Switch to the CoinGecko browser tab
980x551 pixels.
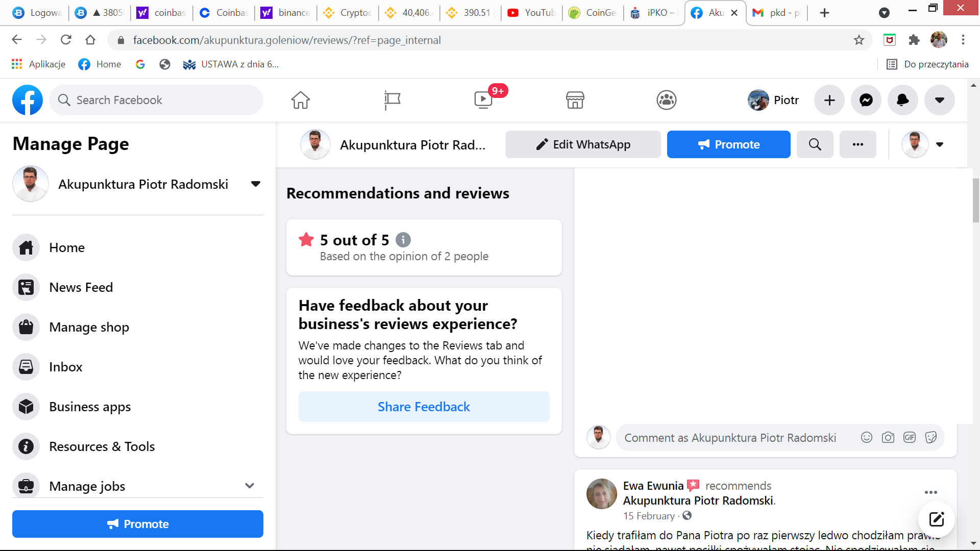(593, 13)
